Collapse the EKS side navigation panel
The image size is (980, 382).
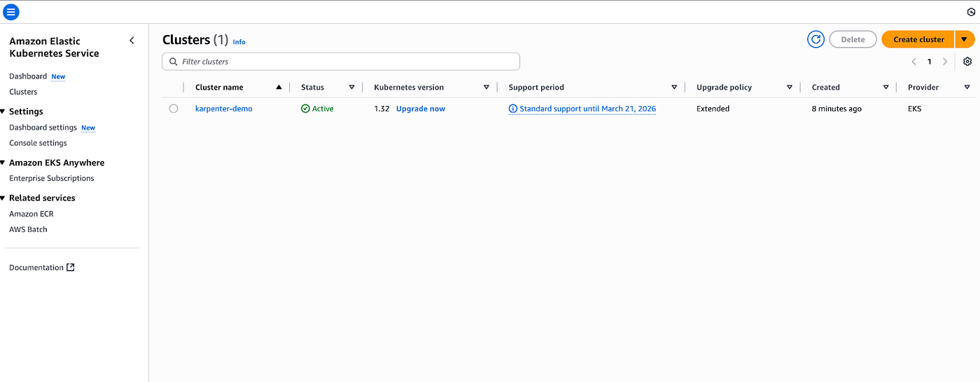pyautogui.click(x=132, y=41)
